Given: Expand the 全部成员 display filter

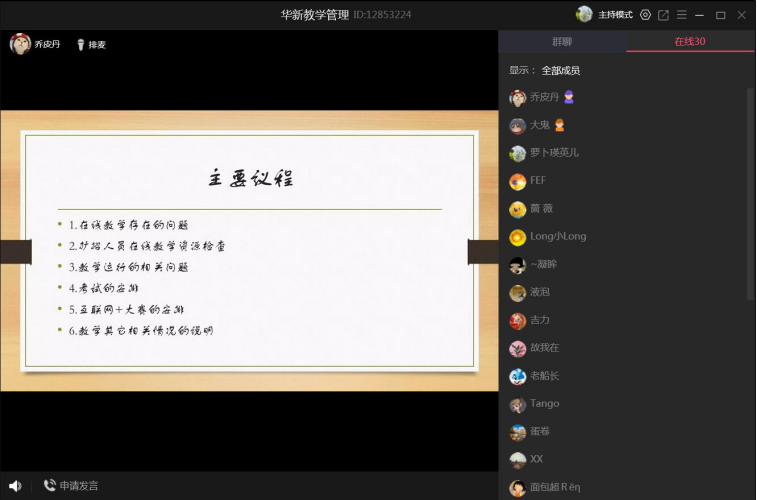Looking at the screenshot, I should point(560,70).
